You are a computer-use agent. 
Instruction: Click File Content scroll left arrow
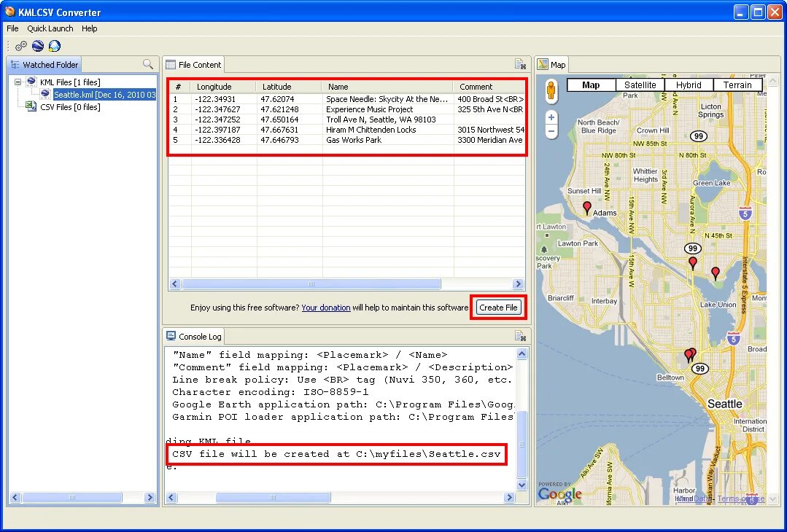174,283
